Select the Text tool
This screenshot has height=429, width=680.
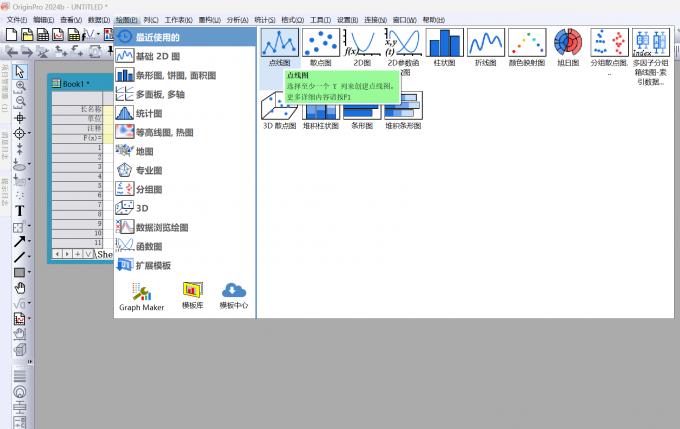coord(20,211)
